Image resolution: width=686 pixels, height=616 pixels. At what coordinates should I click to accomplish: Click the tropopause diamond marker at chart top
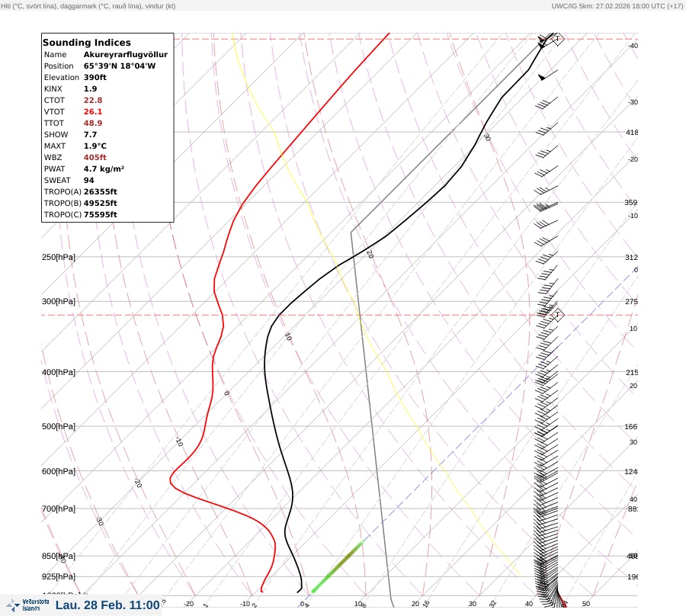pos(557,39)
